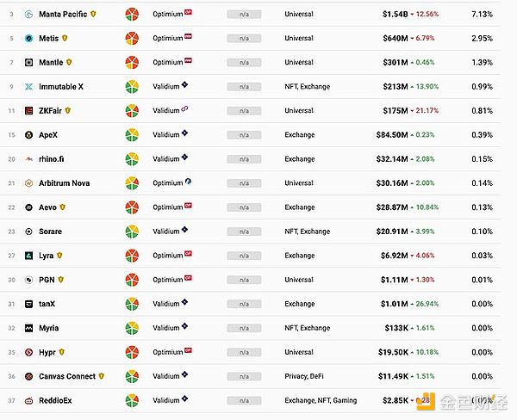The image size is (517, 420).
Task: Click the n/a stage badge for PGN
Action: coord(244,280)
